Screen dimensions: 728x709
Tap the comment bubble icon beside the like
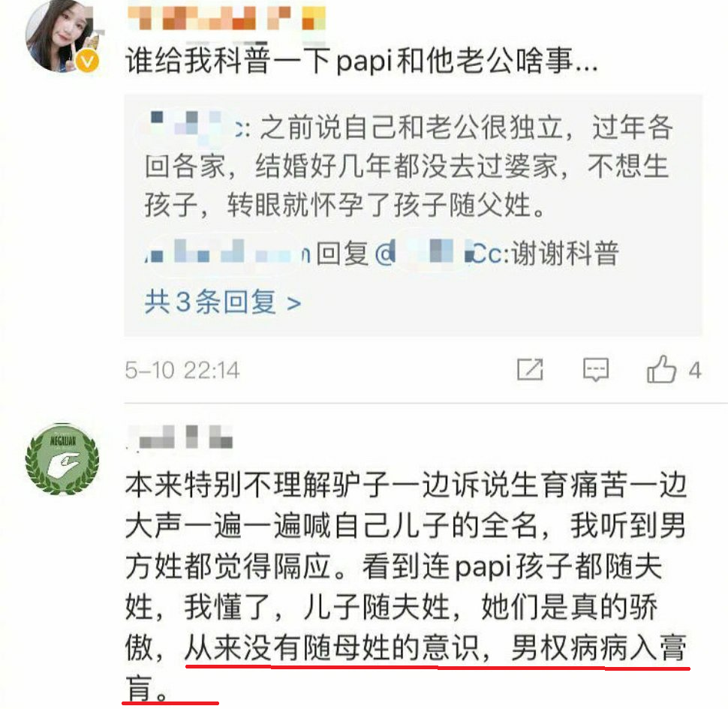pos(596,370)
